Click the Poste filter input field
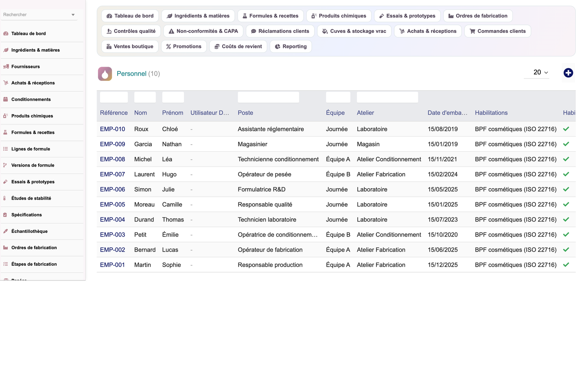The image size is (588, 367). [269, 97]
